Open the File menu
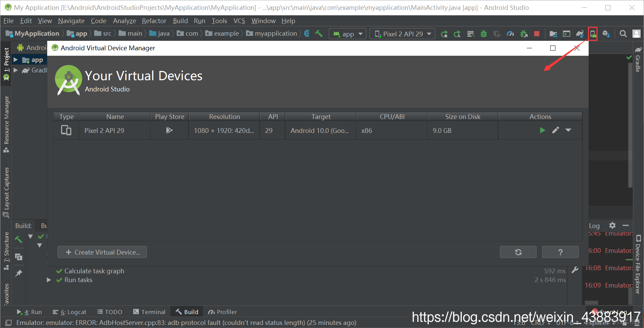Screen dimensions: 644x328 [x=8, y=21]
